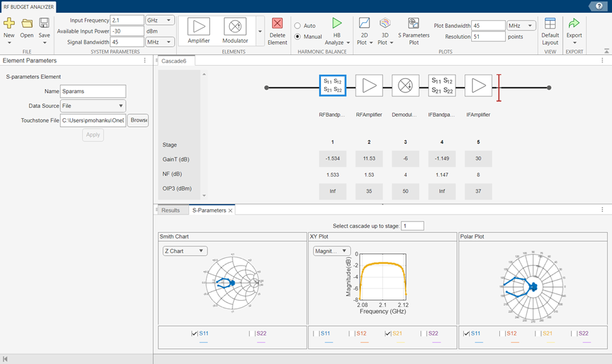Expand the Z Chart dropdown

pos(184,251)
